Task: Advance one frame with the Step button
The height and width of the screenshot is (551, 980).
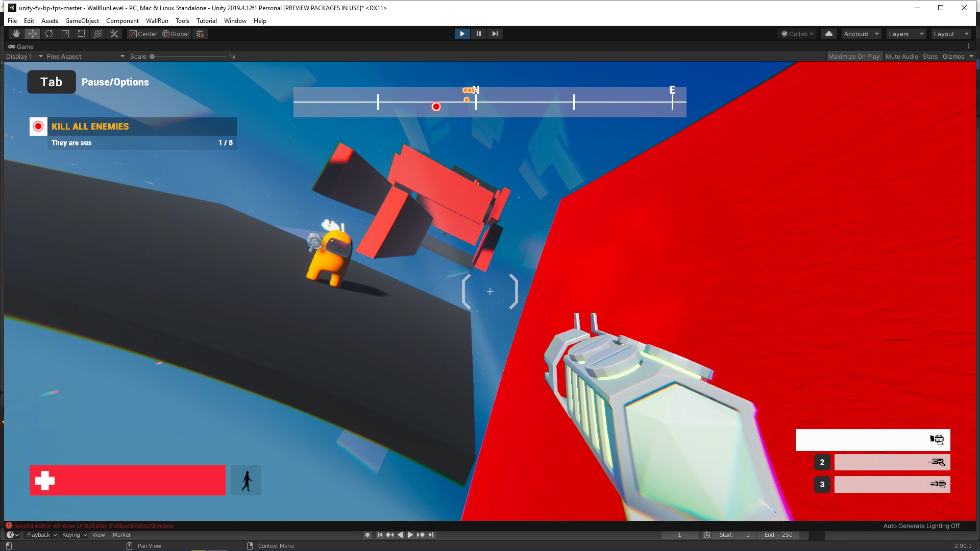Action: point(495,34)
